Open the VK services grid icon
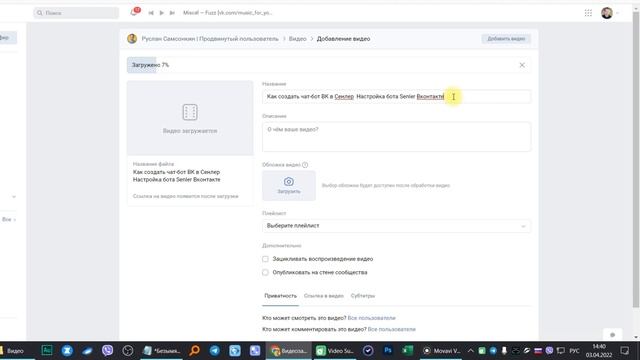The width and height of the screenshot is (640, 360). (x=588, y=13)
